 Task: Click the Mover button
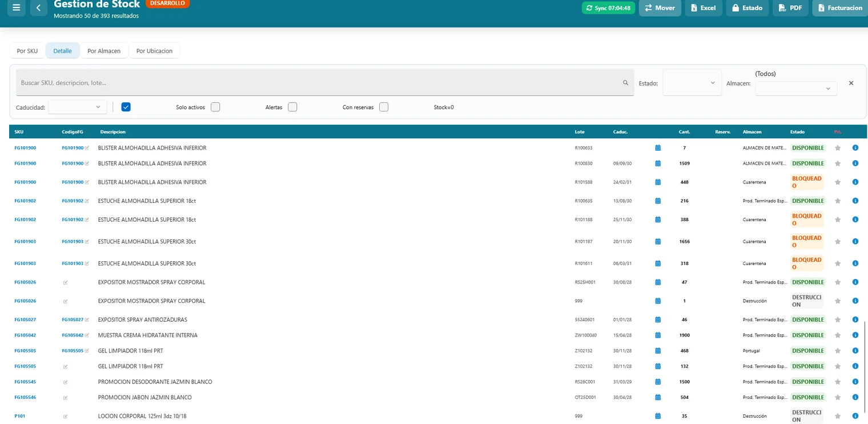click(x=660, y=8)
